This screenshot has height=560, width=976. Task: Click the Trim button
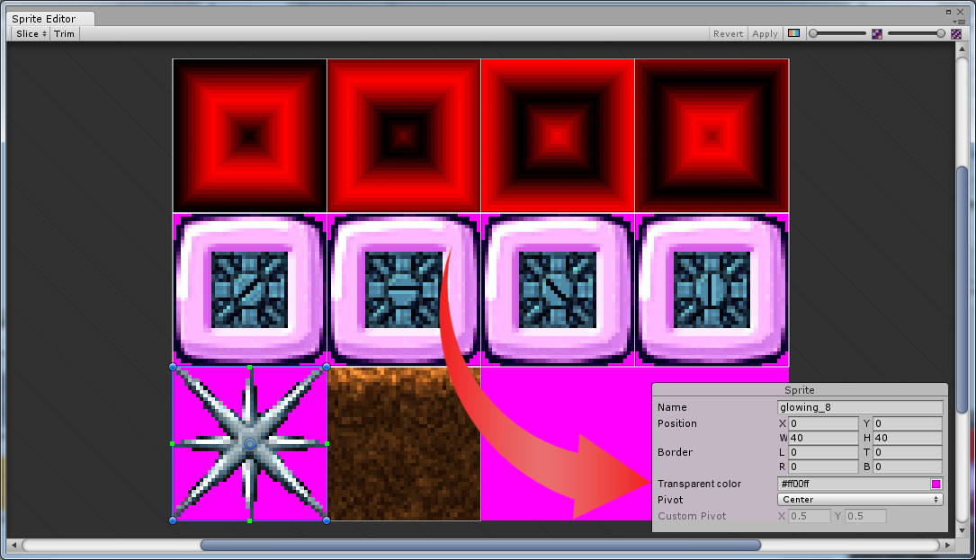tap(64, 33)
